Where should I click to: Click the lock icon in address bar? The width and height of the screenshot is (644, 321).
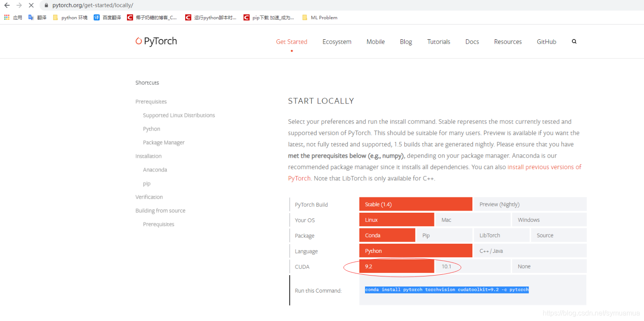(46, 5)
